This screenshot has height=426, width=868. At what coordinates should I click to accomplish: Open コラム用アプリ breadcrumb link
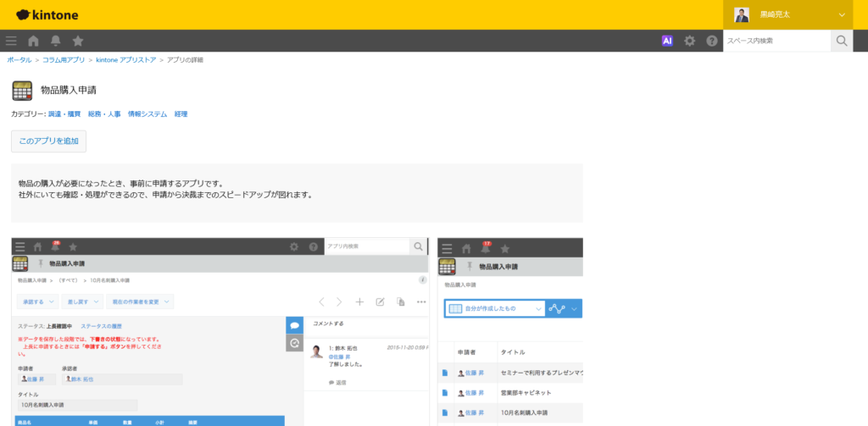[x=64, y=60]
